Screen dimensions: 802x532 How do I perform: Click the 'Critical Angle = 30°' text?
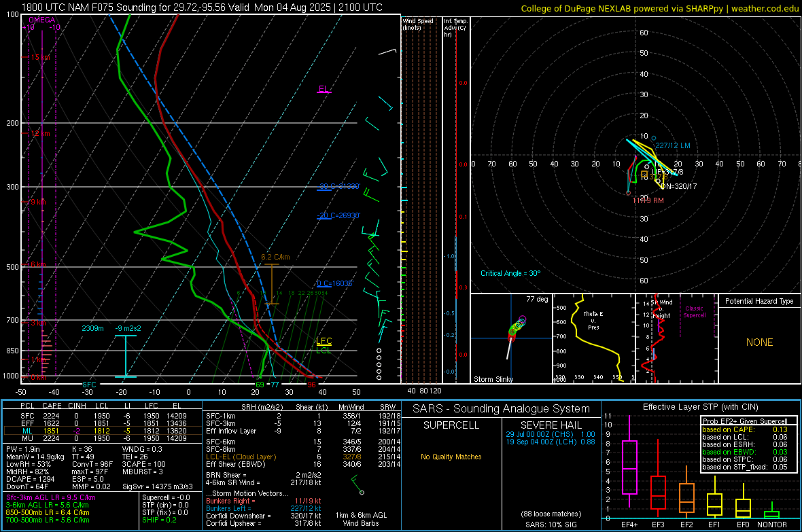tap(510, 273)
